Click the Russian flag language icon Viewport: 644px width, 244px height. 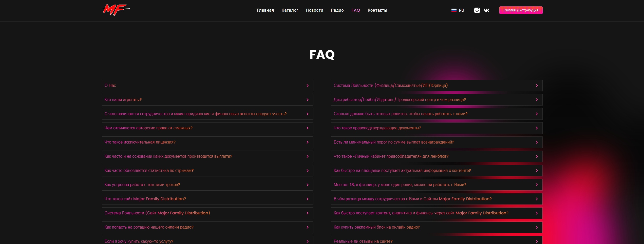[454, 10]
